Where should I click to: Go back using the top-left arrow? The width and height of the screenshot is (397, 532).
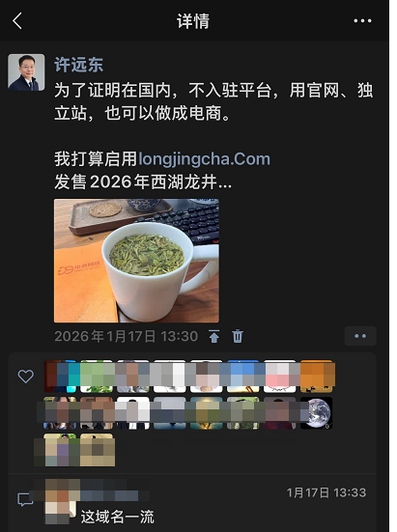17,20
